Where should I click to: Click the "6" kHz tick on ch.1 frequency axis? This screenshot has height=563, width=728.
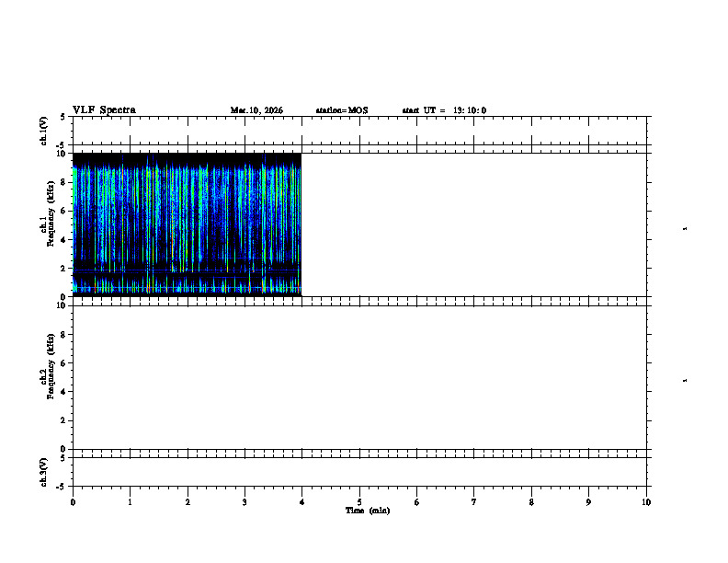point(63,211)
